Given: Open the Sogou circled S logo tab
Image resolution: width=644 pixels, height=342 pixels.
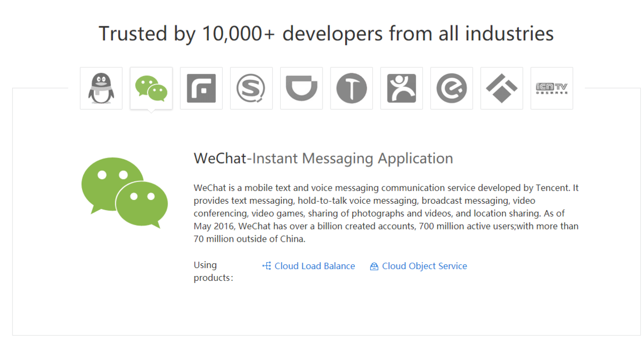Looking at the screenshot, I should point(251,88).
